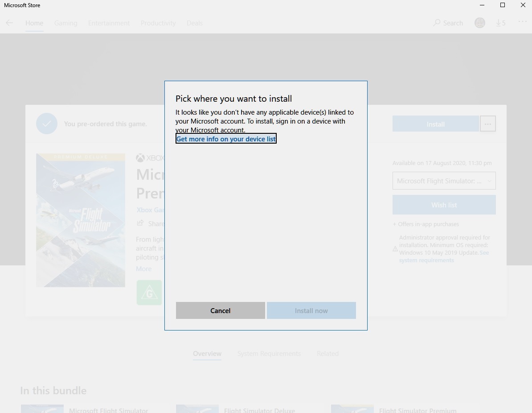This screenshot has width=532, height=413.
Task: Click the Install now button
Action: point(311,310)
